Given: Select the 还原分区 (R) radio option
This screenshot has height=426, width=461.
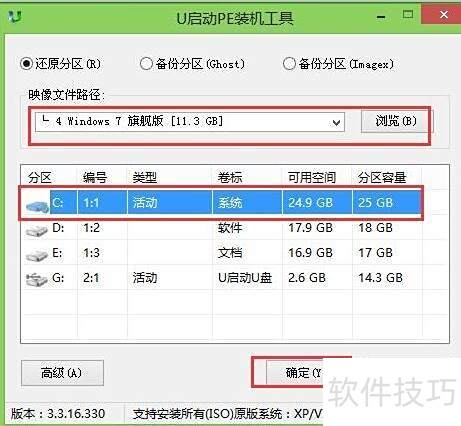Looking at the screenshot, I should (x=60, y=63).
